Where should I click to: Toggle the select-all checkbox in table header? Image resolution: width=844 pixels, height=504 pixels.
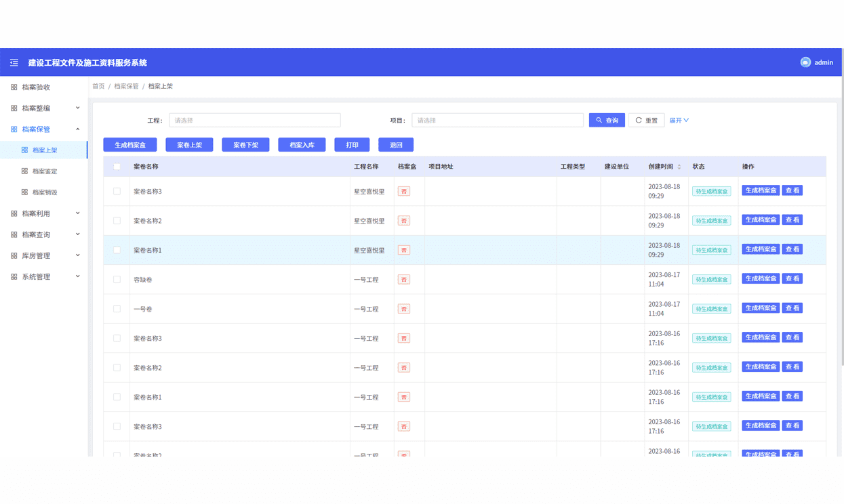117,167
